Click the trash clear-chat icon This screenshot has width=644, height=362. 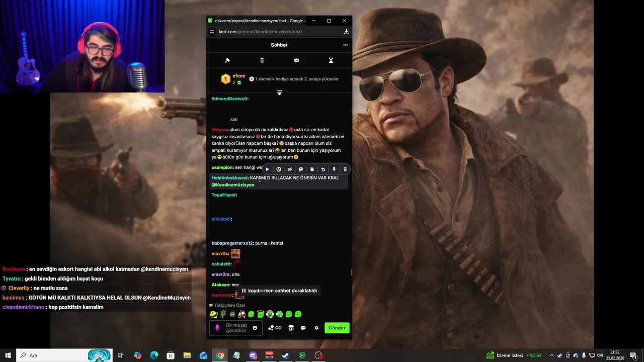pos(262,60)
